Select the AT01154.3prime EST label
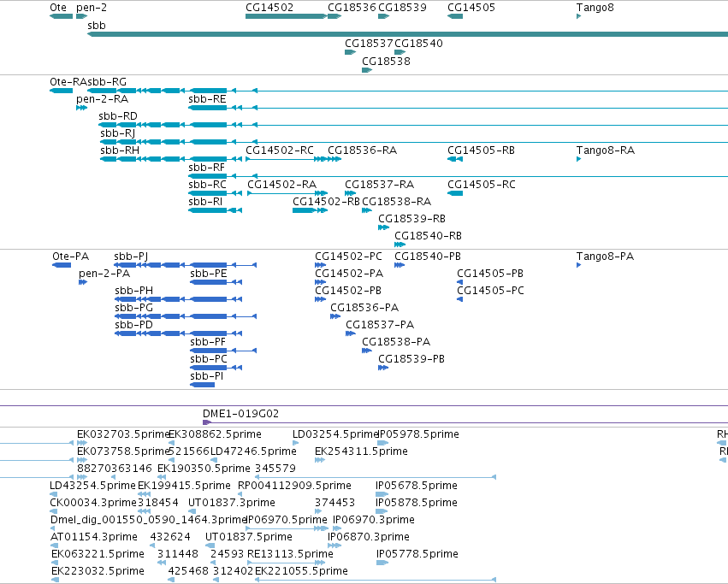 [94, 538]
